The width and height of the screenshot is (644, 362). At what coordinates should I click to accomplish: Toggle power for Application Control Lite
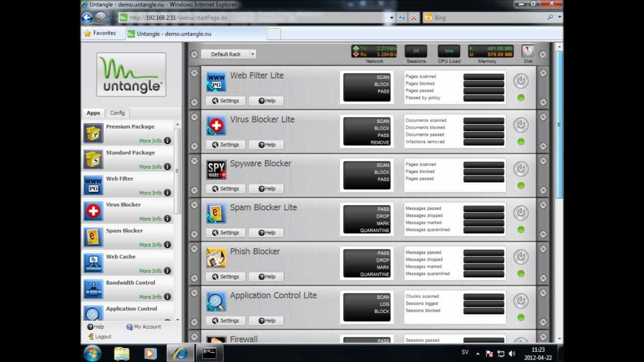[x=521, y=301]
